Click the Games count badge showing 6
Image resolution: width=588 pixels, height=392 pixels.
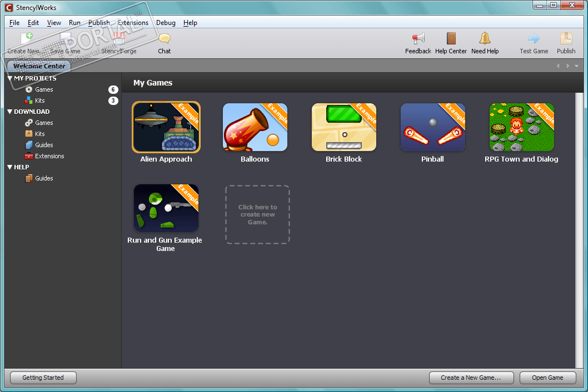click(113, 89)
